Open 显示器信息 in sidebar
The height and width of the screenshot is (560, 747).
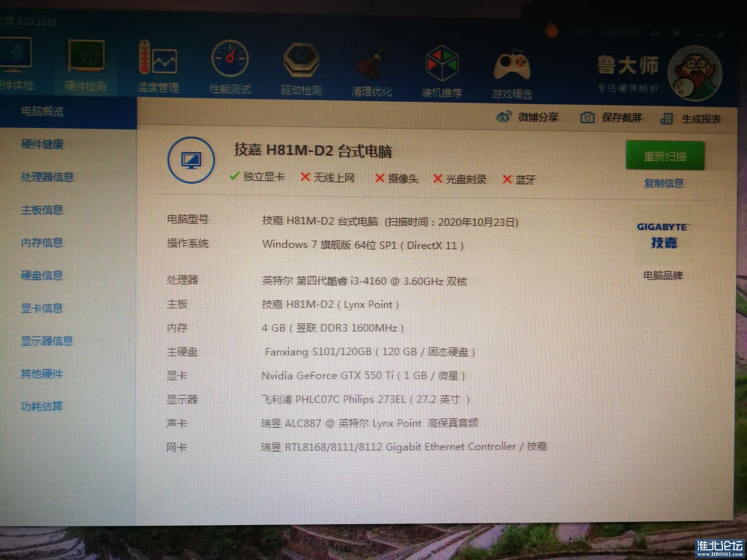pos(47,341)
